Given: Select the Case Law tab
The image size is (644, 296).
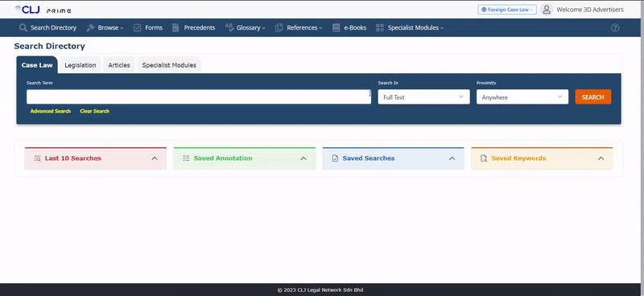Looking at the screenshot, I should [37, 65].
